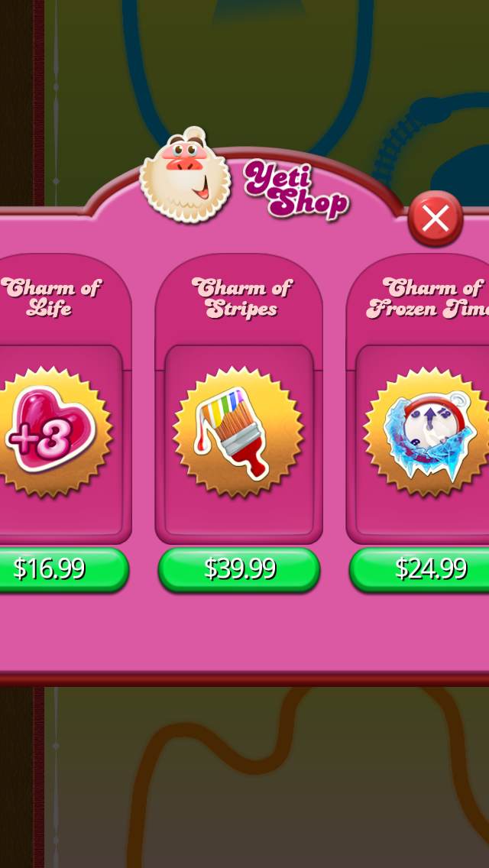Select the rainbow paintbrush Charm of Stripes icon

coord(238,432)
